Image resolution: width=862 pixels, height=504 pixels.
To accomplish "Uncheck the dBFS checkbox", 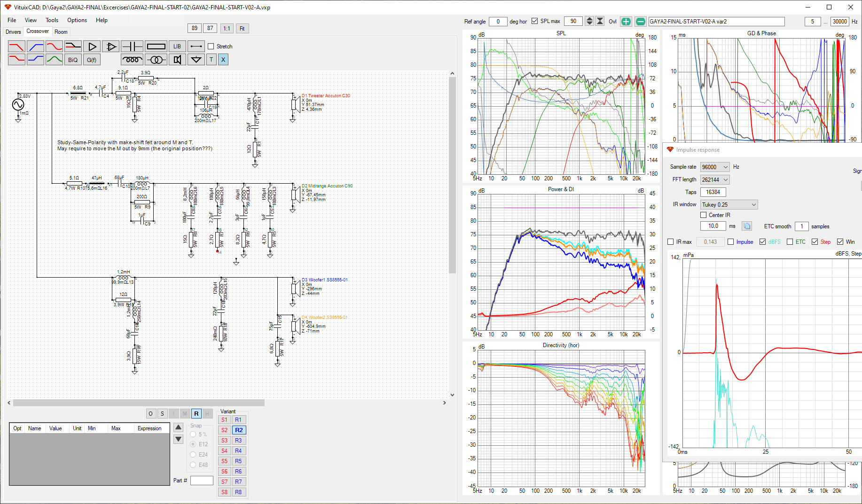I will [x=762, y=242].
